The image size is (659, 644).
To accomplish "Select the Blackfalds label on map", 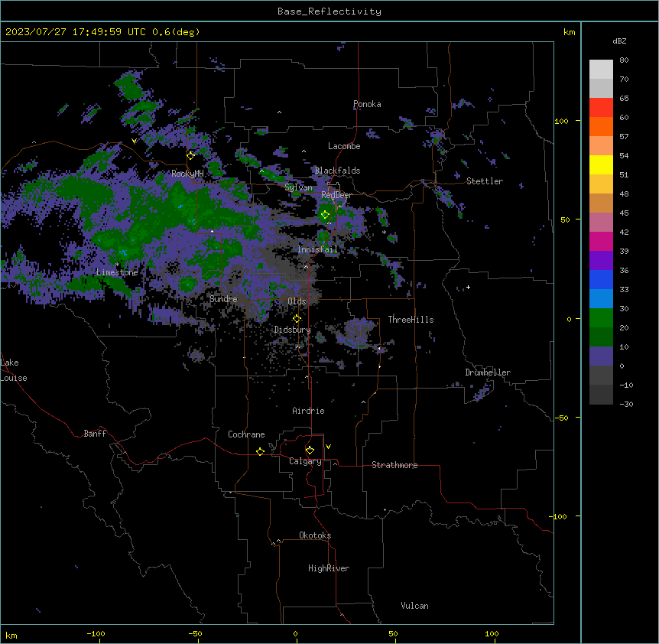I will coord(337,171).
